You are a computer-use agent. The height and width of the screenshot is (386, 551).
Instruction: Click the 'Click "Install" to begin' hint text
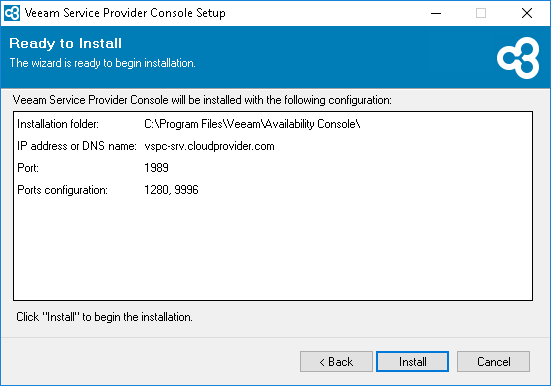click(x=104, y=317)
